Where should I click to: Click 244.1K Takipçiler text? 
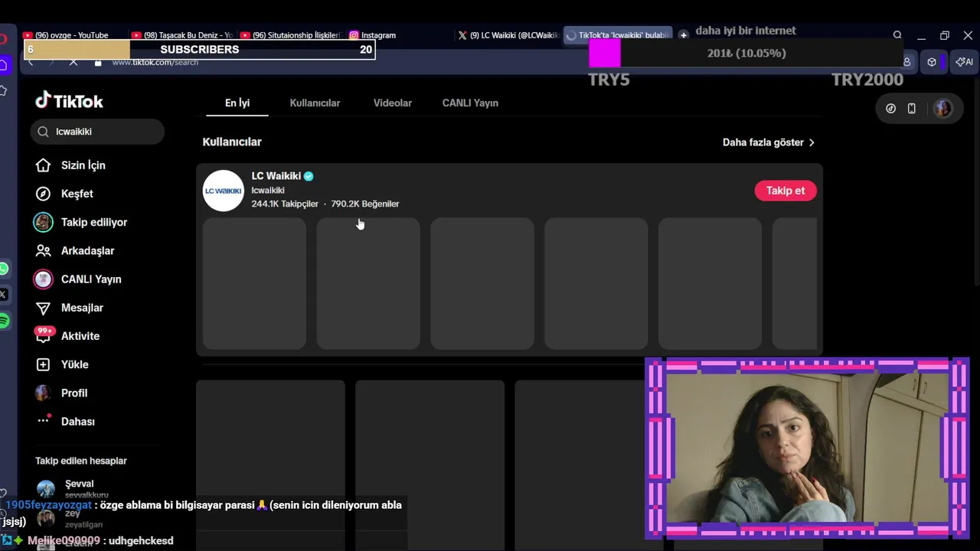click(x=285, y=204)
